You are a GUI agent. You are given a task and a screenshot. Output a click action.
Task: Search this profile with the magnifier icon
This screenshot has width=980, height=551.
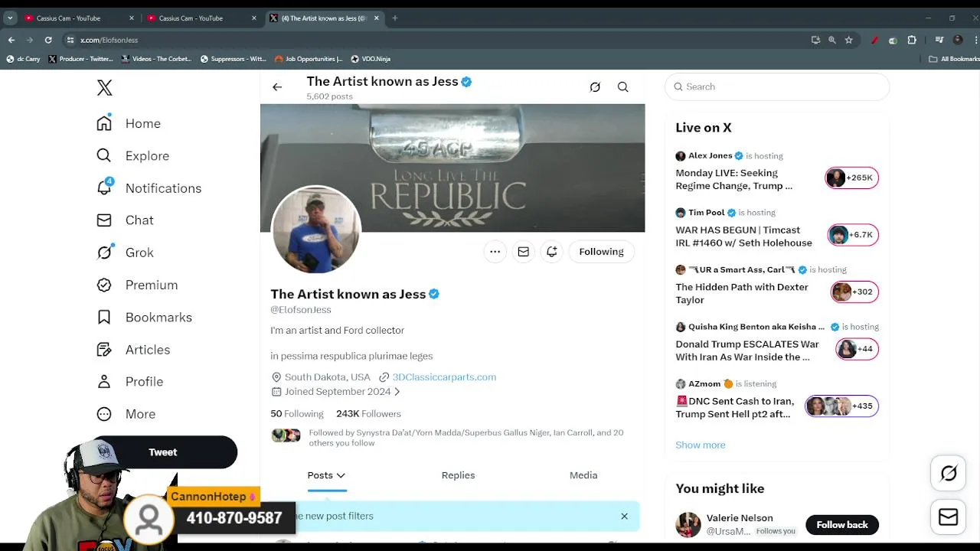pos(623,87)
